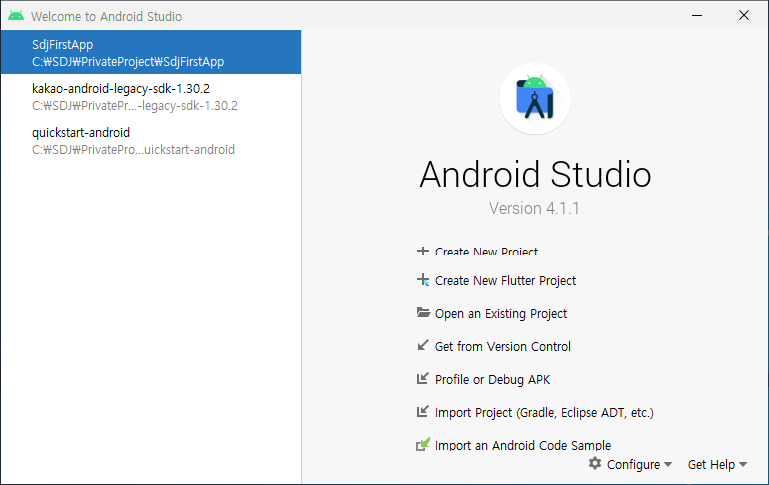The width and height of the screenshot is (769, 485).
Task: Select Profile or Debug APK
Action: (492, 380)
